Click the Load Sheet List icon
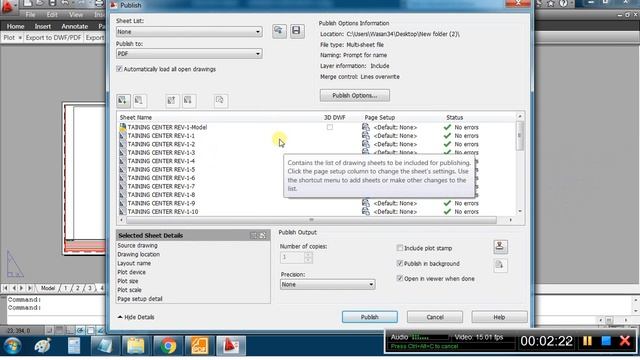640x360 pixels. [x=279, y=31]
